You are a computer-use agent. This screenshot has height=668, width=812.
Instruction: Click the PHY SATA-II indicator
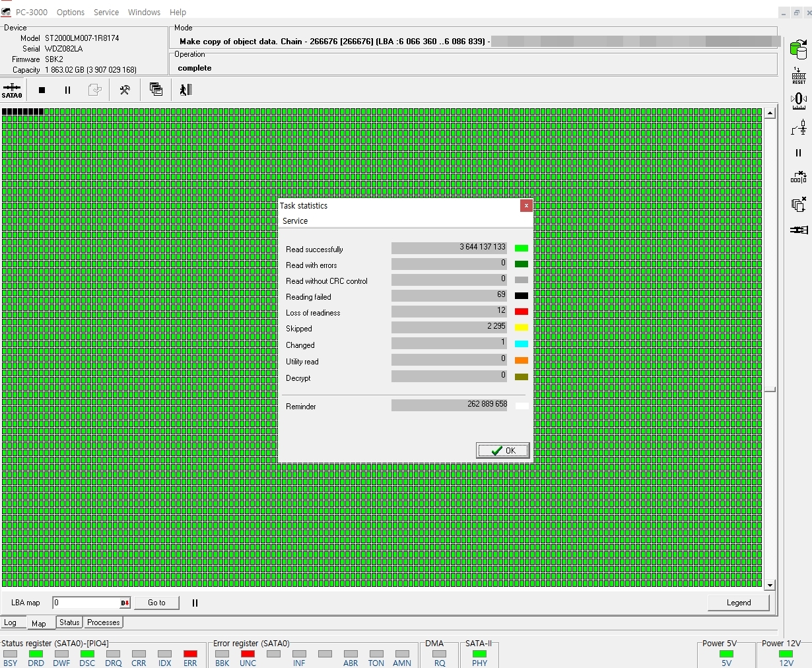(479, 654)
